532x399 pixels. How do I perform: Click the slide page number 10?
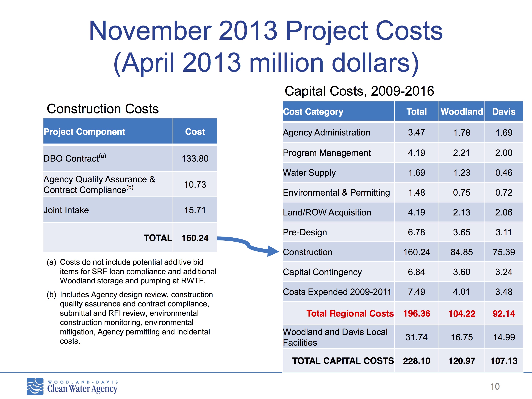[495, 386]
